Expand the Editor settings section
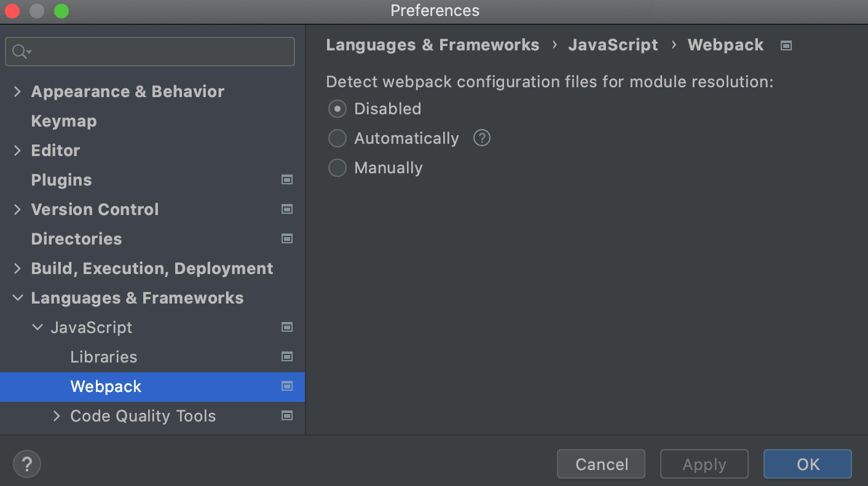The width and height of the screenshot is (868, 486). click(x=17, y=151)
